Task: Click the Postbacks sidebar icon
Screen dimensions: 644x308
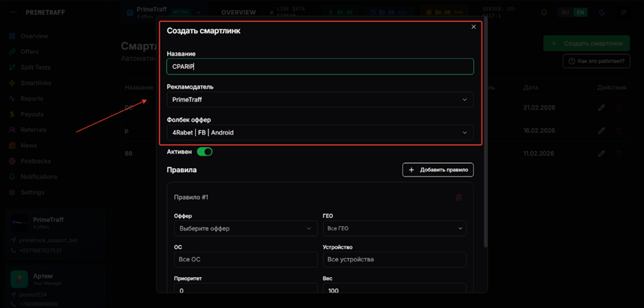Action: point(14,161)
